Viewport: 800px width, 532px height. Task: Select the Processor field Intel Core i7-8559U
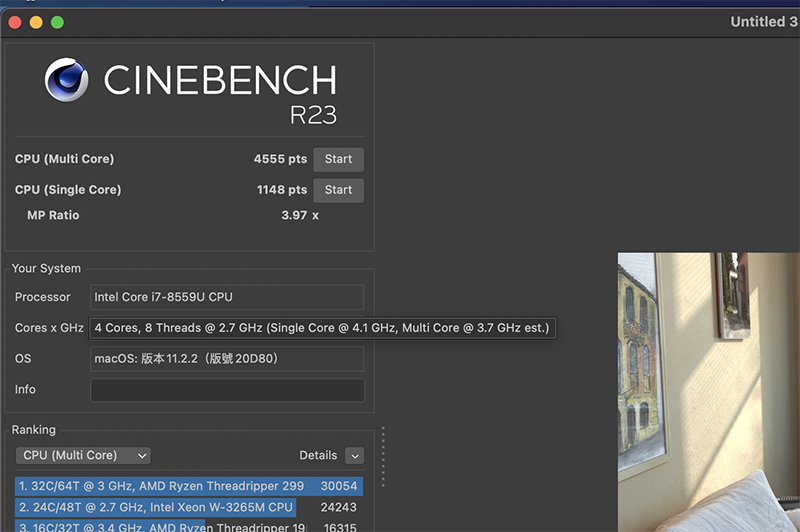[x=227, y=297]
